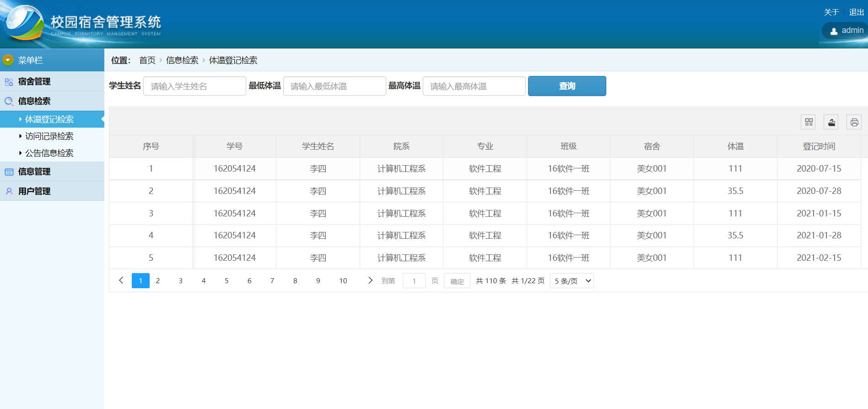Click the 体温 column header
This screenshot has width=868, height=409.
pyautogui.click(x=735, y=146)
